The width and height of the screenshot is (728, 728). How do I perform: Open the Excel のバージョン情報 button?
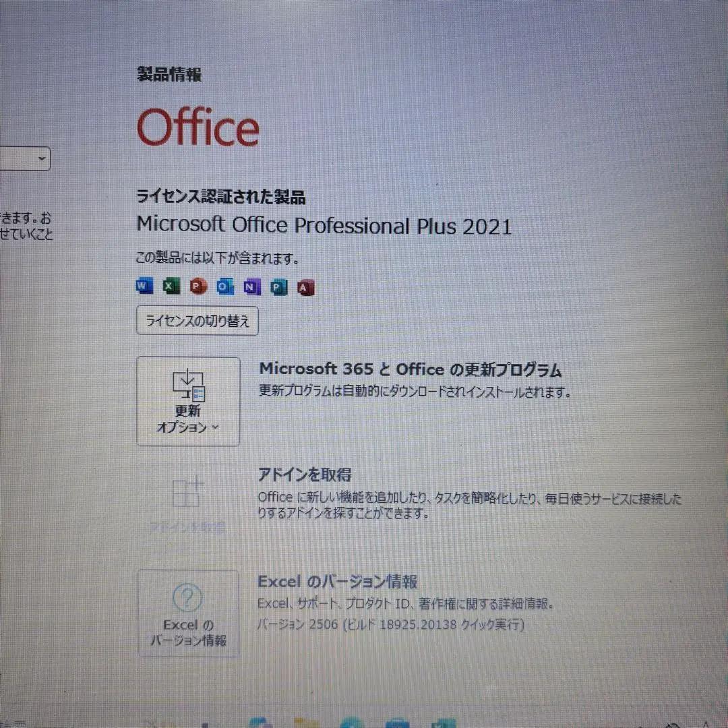189,613
